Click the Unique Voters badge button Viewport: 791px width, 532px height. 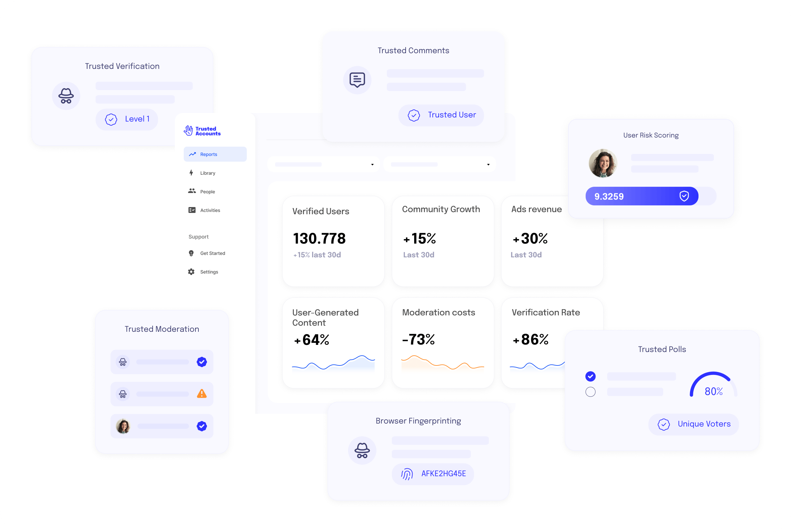pyautogui.click(x=693, y=424)
